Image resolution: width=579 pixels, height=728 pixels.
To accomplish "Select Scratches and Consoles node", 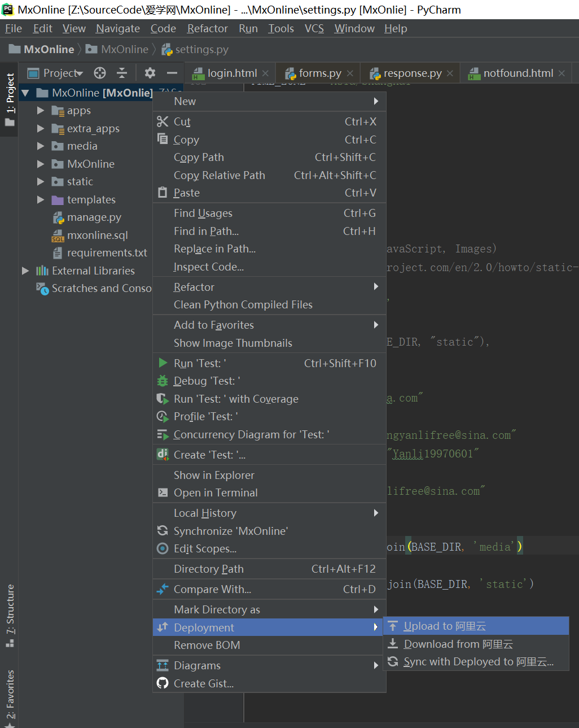I will tap(94, 288).
